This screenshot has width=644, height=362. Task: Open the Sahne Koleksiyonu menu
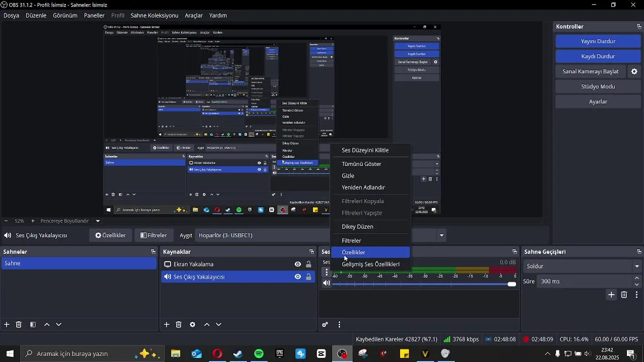tap(154, 16)
